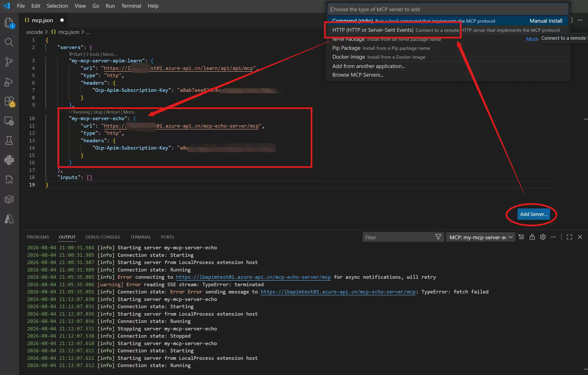The image size is (588, 375).
Task: Open the Python activity bar view
Action: point(9,160)
